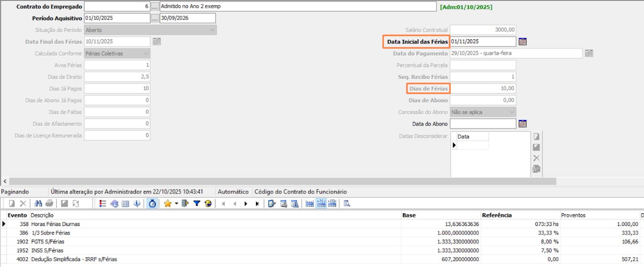The image size is (644, 267).
Task: Click the yellow star favorites icon
Action: pyautogui.click(x=167, y=204)
